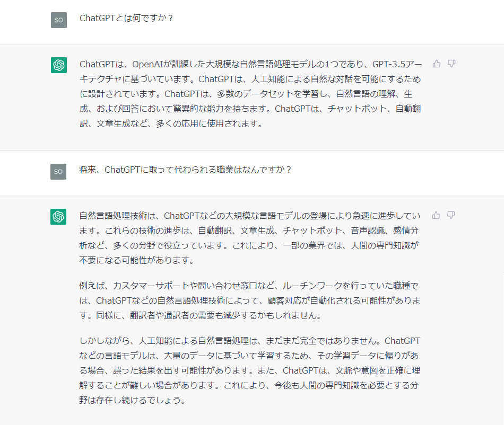Dislike the first ChatGPT answer with thumbs down
Screen dimensions: 504x425
pos(451,64)
